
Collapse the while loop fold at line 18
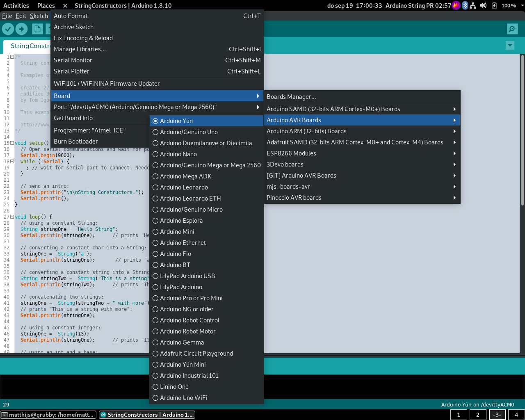12,162
